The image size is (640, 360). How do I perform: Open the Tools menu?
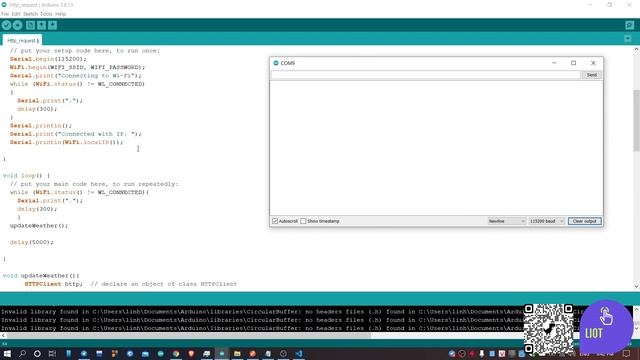46,14
